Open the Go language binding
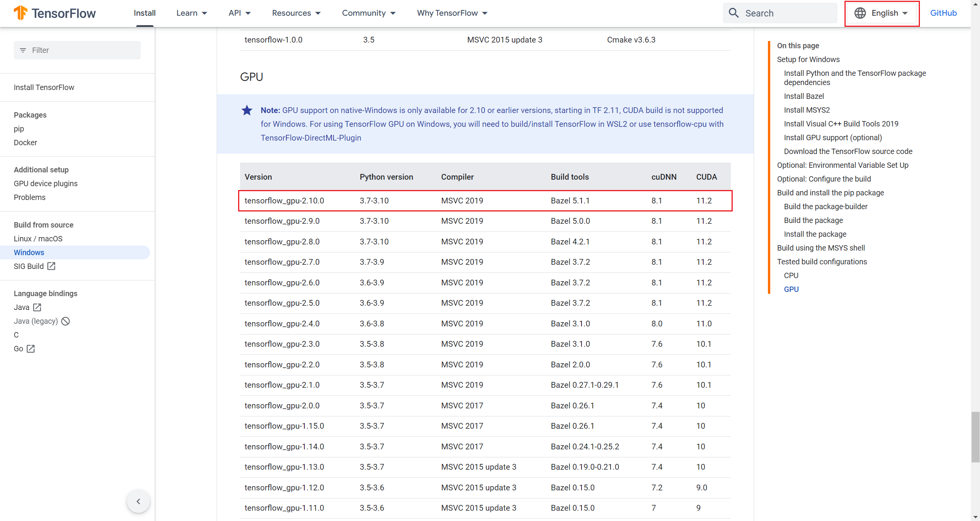 point(18,349)
